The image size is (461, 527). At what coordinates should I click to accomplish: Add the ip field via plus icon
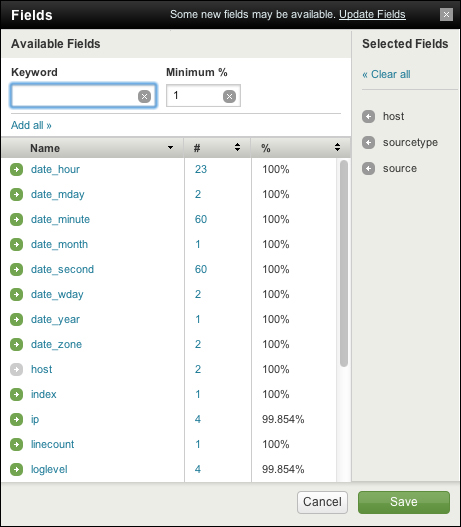click(16, 419)
